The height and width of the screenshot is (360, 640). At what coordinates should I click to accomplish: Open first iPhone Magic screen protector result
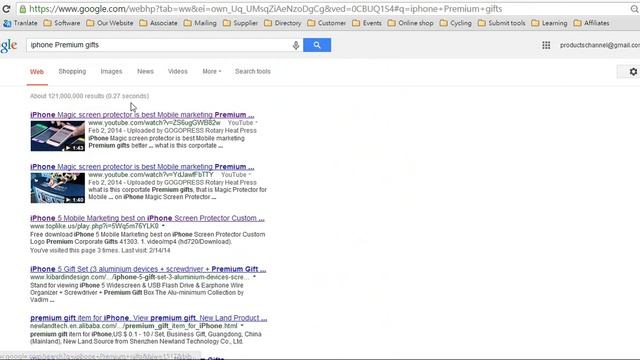142,115
